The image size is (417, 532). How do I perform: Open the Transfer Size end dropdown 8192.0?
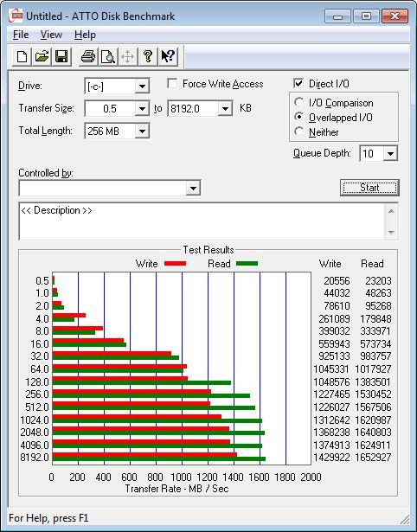click(x=225, y=109)
